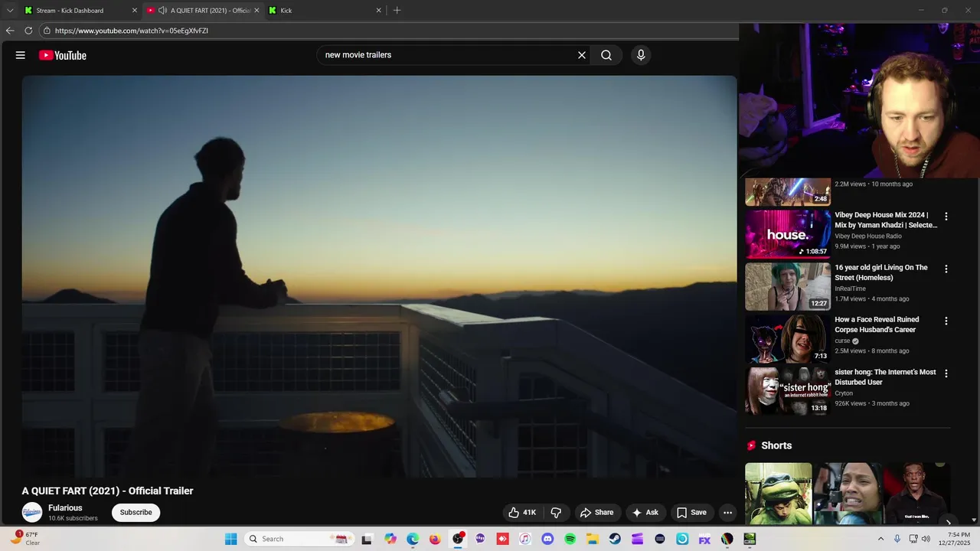The image size is (980, 551).
Task: Open the tab list dropdown arrow
Action: pos(10,11)
